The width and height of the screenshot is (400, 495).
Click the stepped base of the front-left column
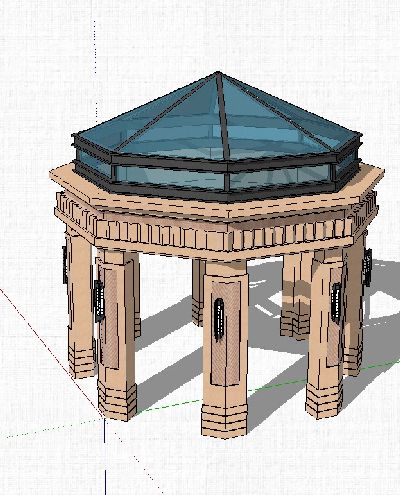pos(117,401)
